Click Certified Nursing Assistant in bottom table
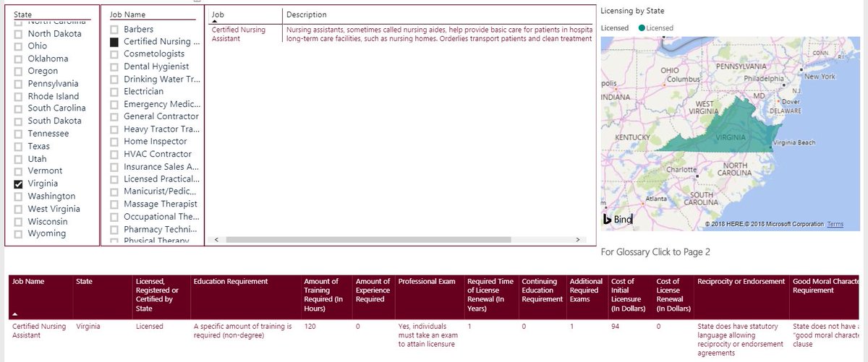Screen dimensions: 868x362 click(38, 331)
